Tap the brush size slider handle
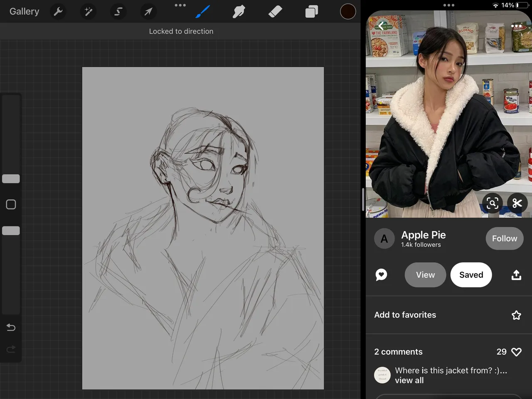 (11, 179)
